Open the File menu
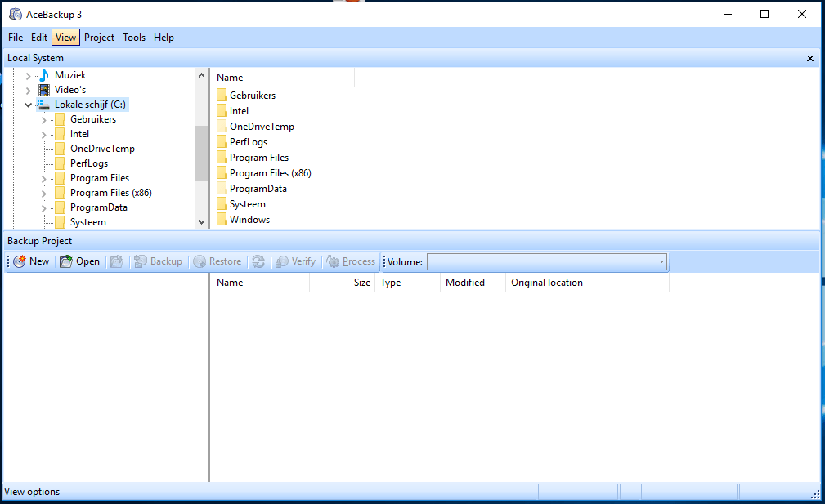825x504 pixels. point(16,38)
